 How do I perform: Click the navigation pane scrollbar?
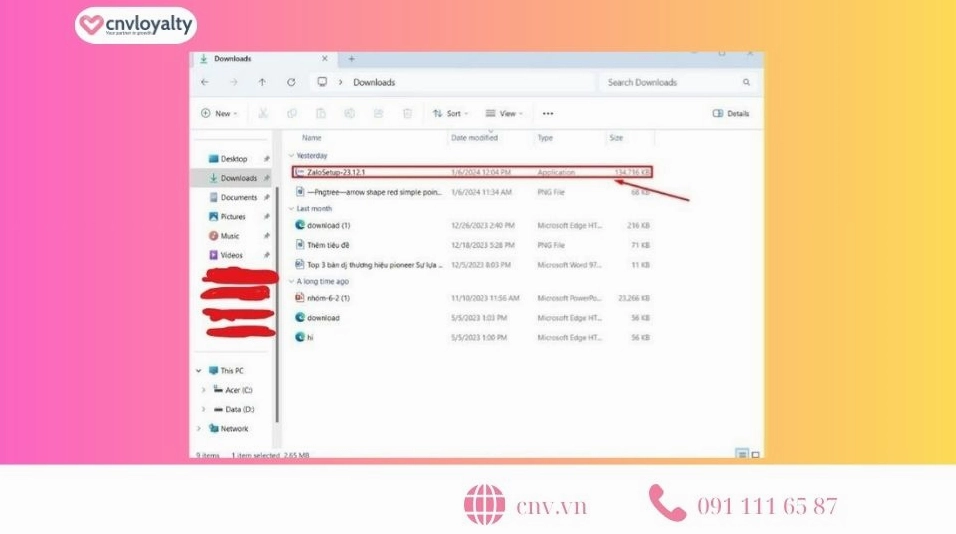pyautogui.click(x=277, y=305)
